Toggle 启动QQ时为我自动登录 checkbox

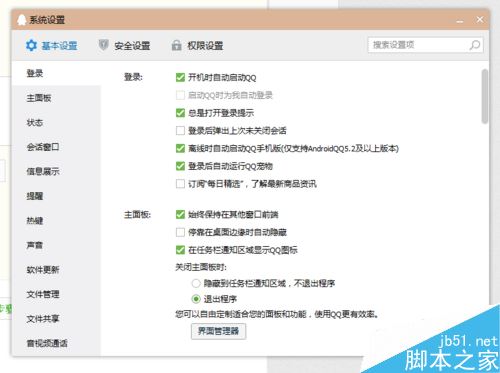[180, 95]
